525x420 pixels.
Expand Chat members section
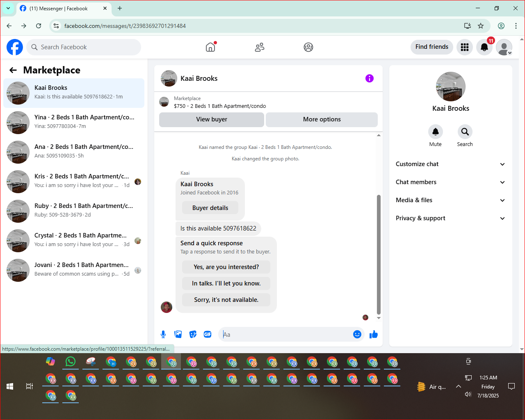(450, 182)
